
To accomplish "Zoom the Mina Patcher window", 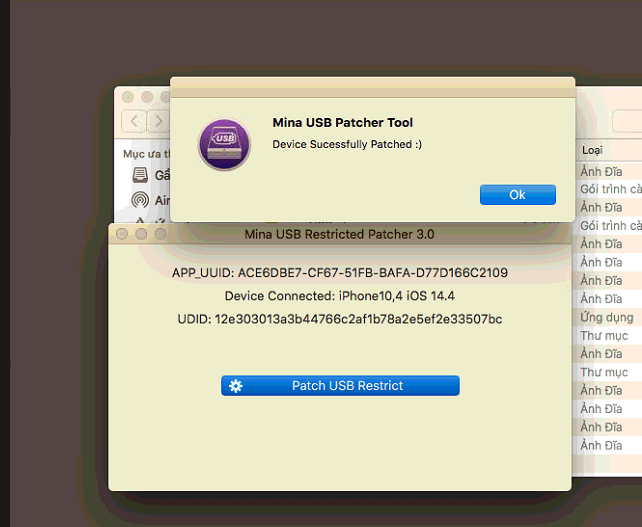I will (160, 234).
